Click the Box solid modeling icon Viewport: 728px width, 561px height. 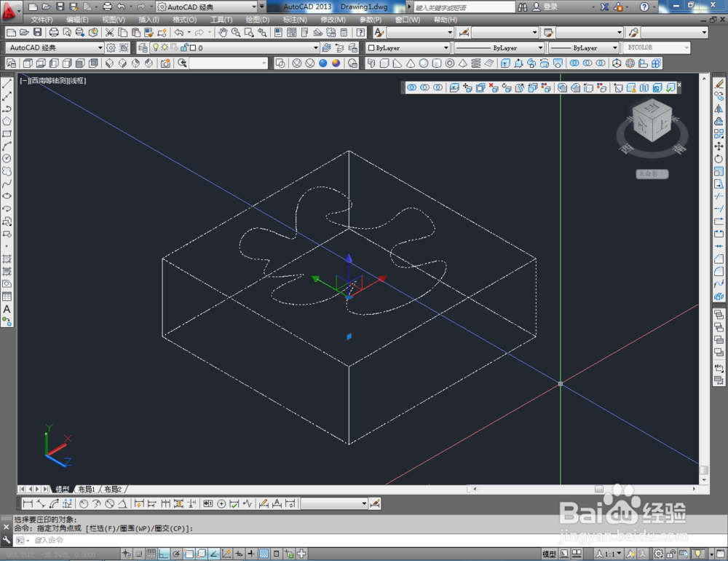pyautogui.click(x=384, y=63)
